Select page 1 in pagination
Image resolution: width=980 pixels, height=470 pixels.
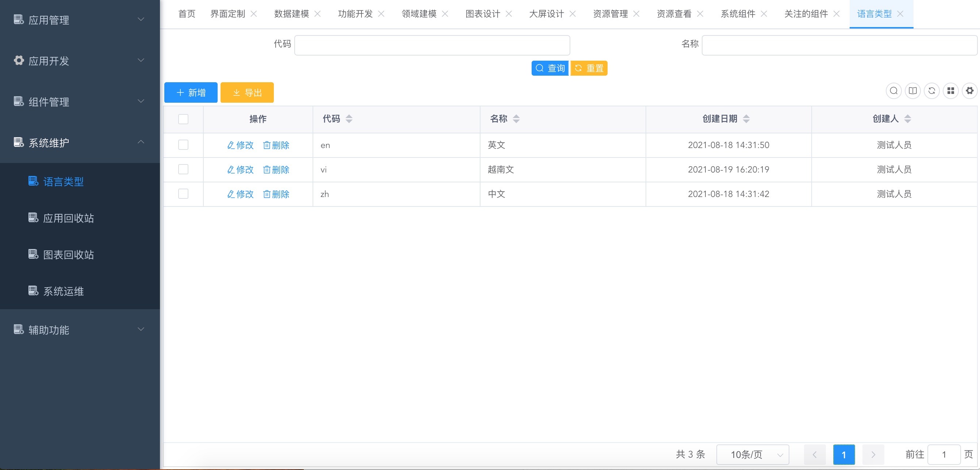pos(844,454)
